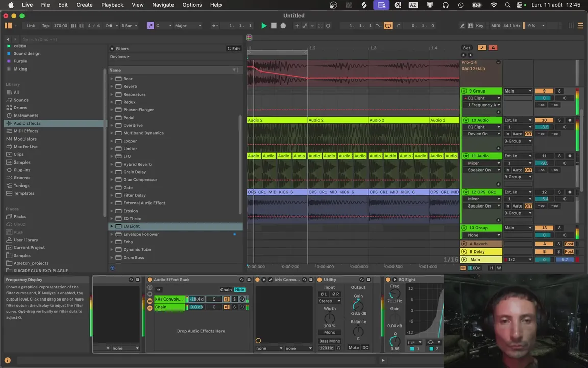Expand the Roar folder in browser
Viewport: 588px width, 368px height.
[x=112, y=79]
